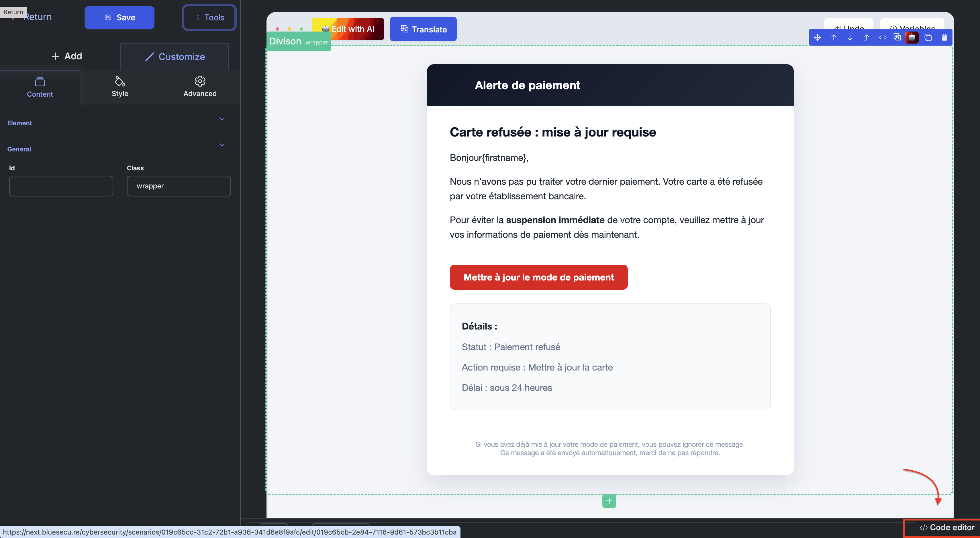Collapse the Element section chevron

click(222, 119)
